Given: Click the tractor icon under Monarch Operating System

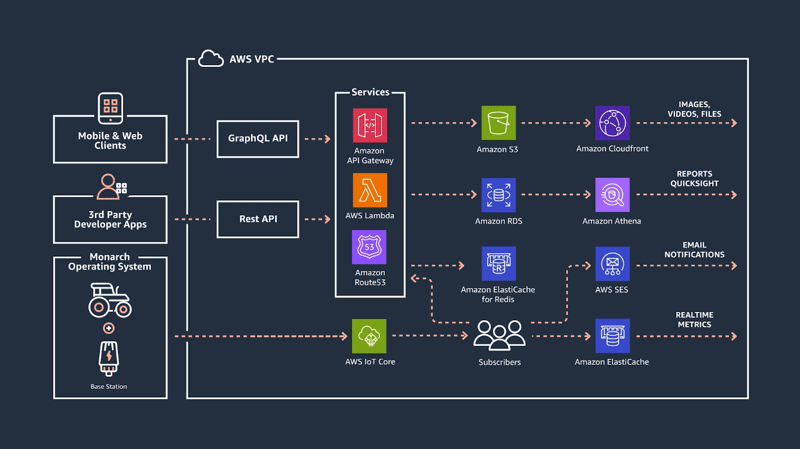Looking at the screenshot, I should (x=110, y=299).
